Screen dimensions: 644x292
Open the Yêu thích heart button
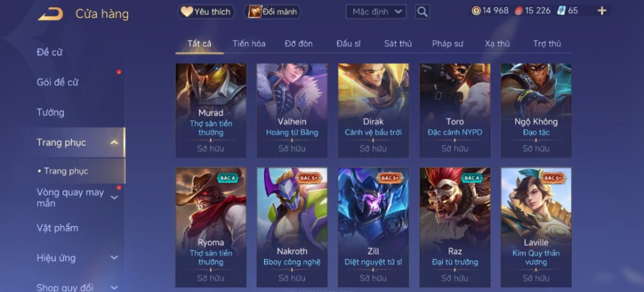[206, 12]
